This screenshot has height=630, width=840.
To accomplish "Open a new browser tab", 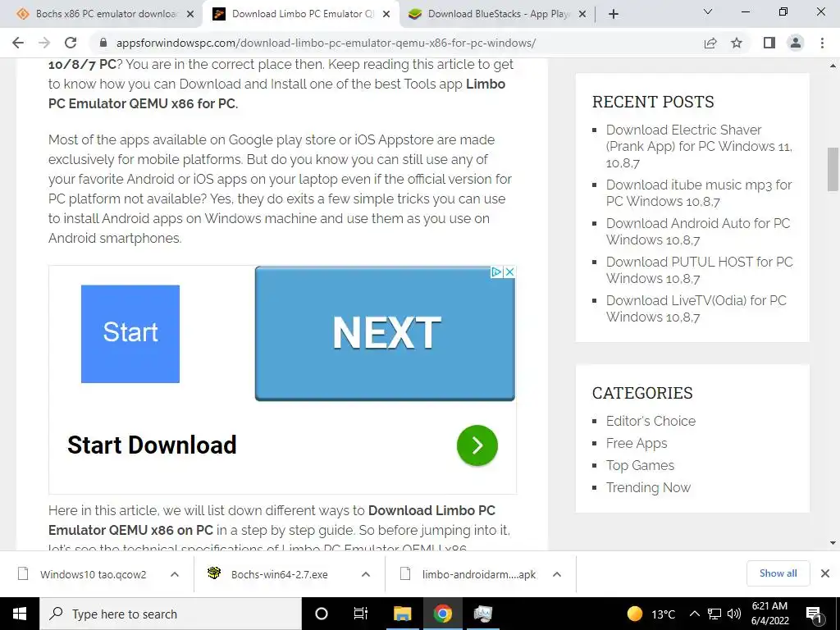I will [x=614, y=14].
